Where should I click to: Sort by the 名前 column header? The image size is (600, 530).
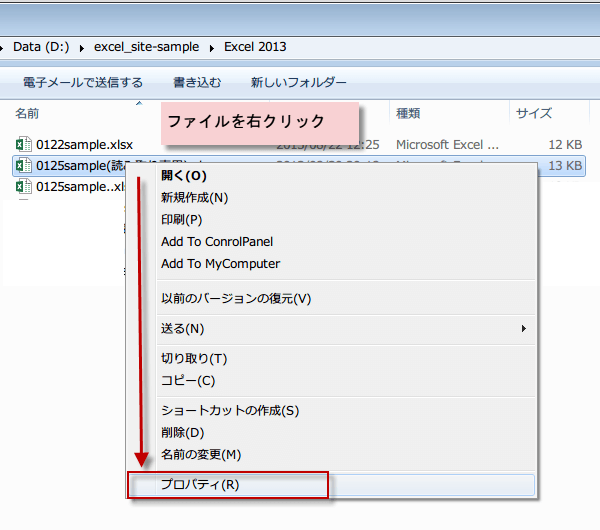click(x=27, y=113)
